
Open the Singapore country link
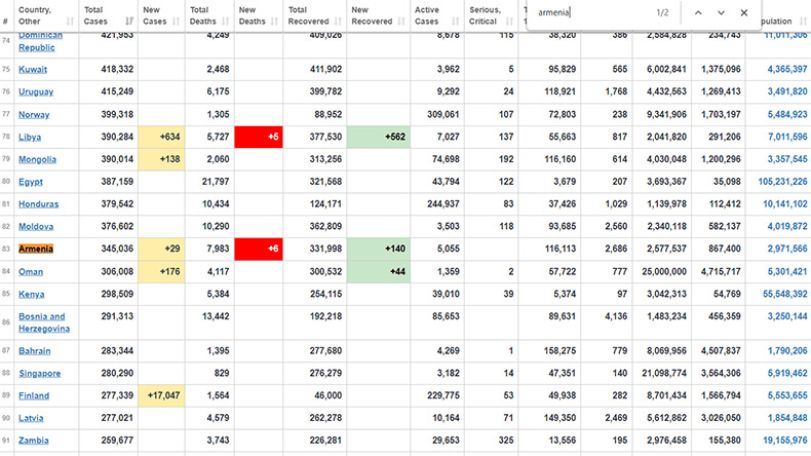(x=39, y=373)
